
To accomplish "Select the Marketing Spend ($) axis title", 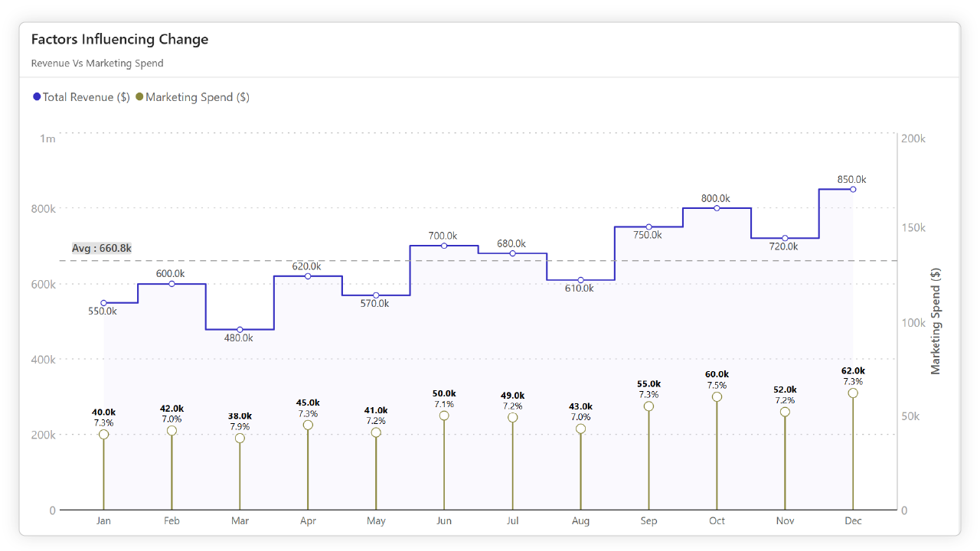I will [x=936, y=321].
